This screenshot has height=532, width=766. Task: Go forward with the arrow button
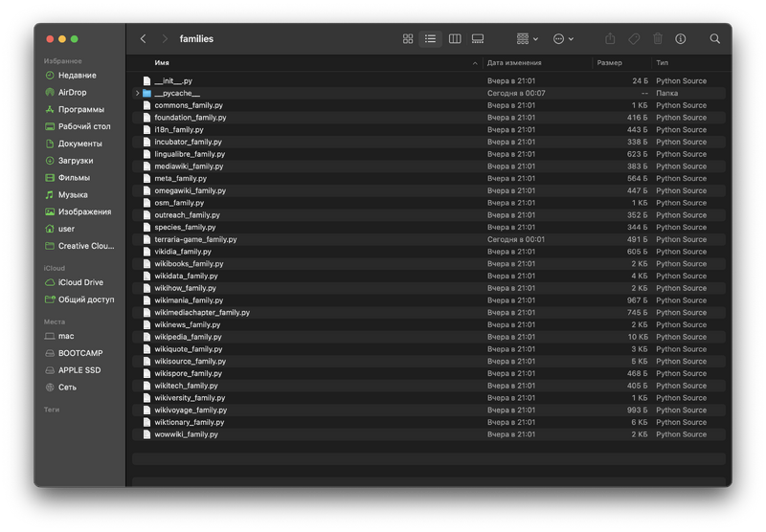coord(165,39)
